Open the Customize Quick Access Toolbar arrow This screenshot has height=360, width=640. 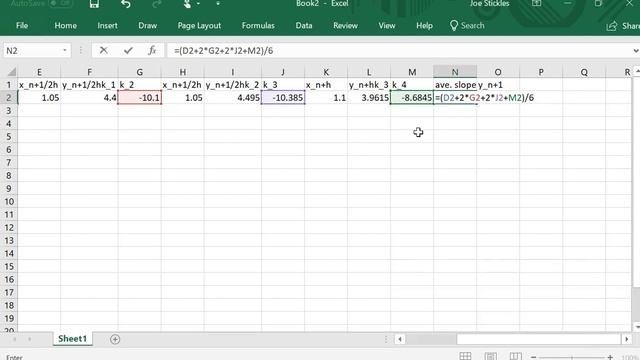click(218, 4)
